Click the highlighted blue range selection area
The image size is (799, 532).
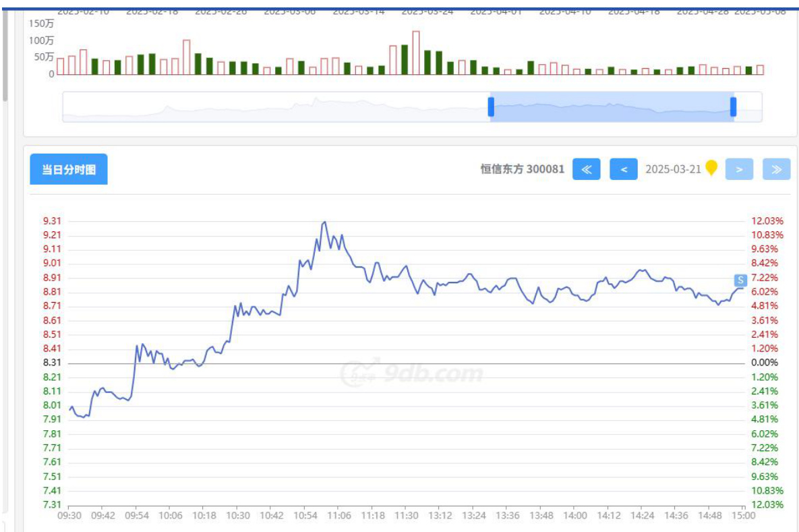pyautogui.click(x=612, y=107)
